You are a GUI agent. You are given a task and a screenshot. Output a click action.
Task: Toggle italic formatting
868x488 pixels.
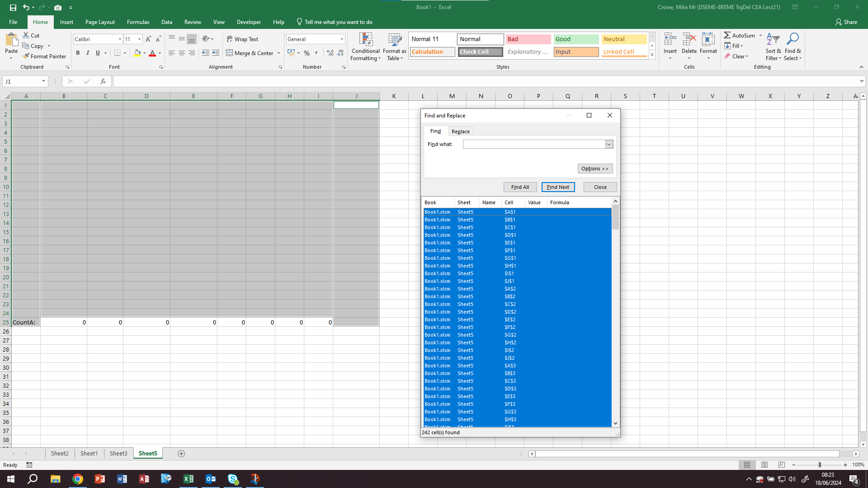88,53
